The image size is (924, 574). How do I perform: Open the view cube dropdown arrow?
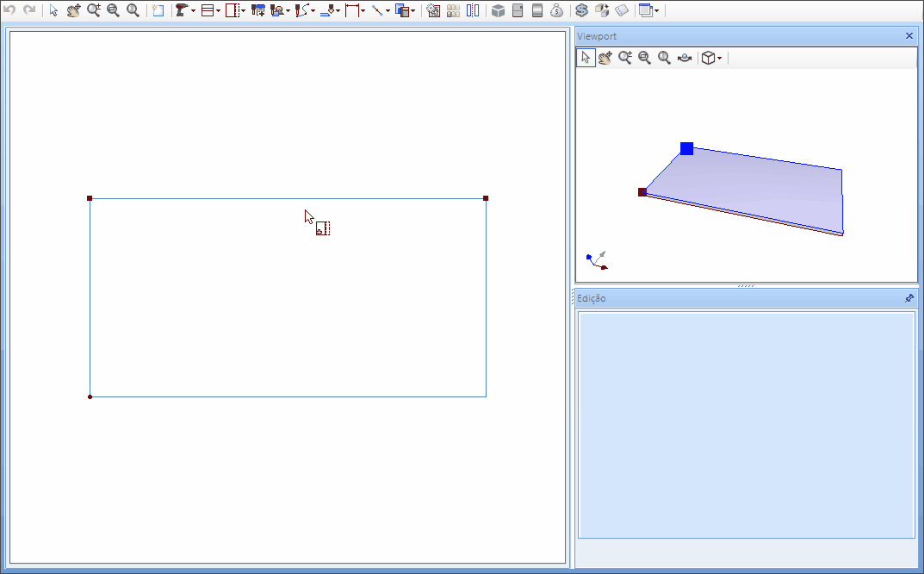click(720, 59)
